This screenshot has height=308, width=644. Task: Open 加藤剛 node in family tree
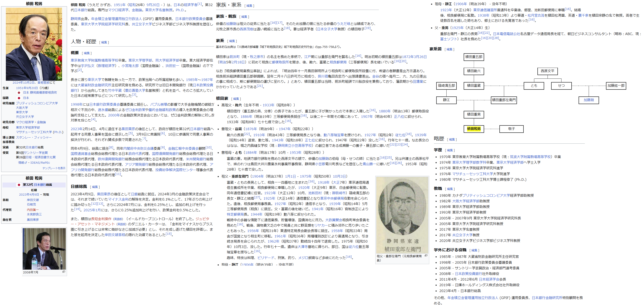click(588, 100)
